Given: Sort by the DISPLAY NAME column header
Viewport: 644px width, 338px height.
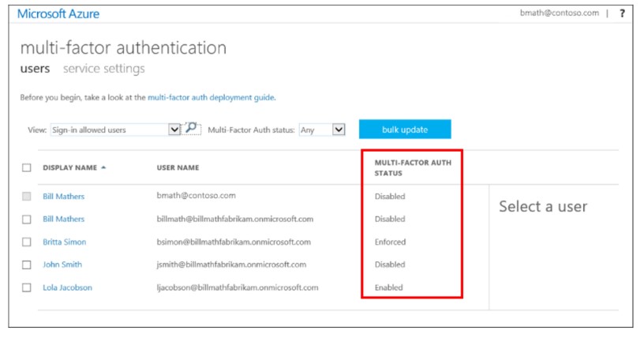Looking at the screenshot, I should (69, 167).
